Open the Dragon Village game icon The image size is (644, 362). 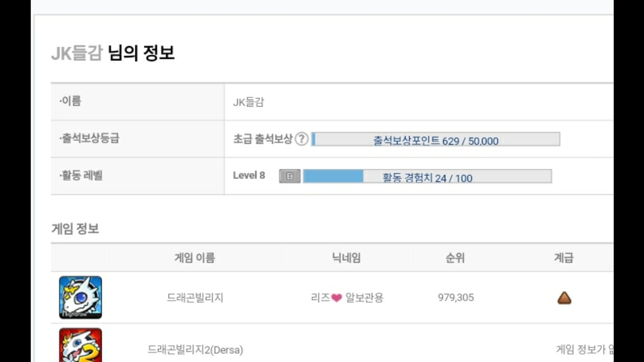[80, 297]
